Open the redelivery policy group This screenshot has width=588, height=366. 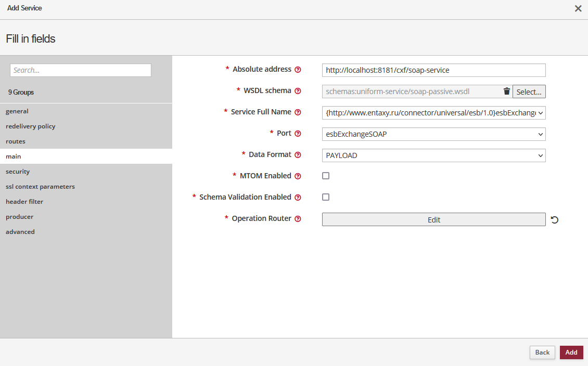(30, 126)
